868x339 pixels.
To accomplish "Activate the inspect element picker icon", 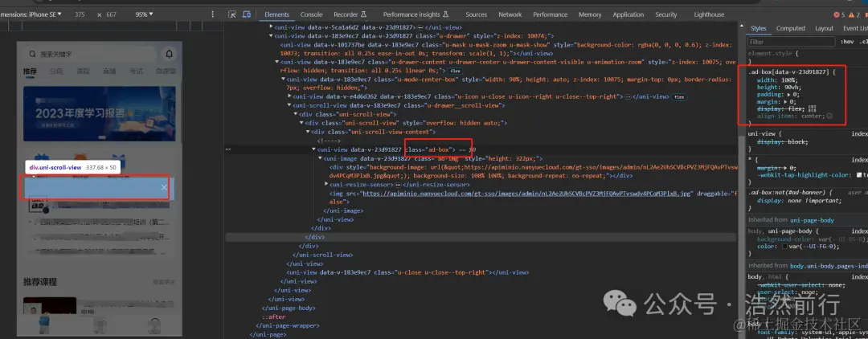I will pos(232,14).
